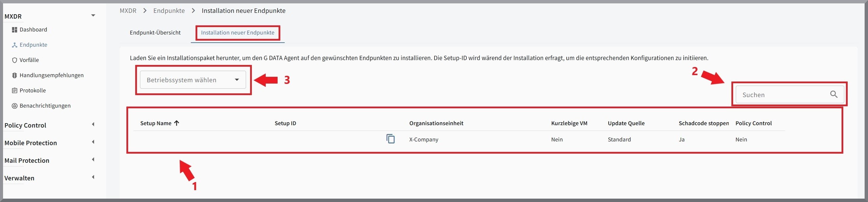Open Endpunkte from the breadcrumb link

(169, 10)
